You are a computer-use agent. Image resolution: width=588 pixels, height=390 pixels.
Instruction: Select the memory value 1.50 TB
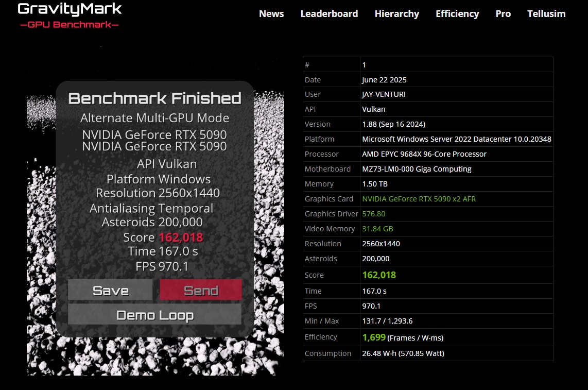point(375,184)
